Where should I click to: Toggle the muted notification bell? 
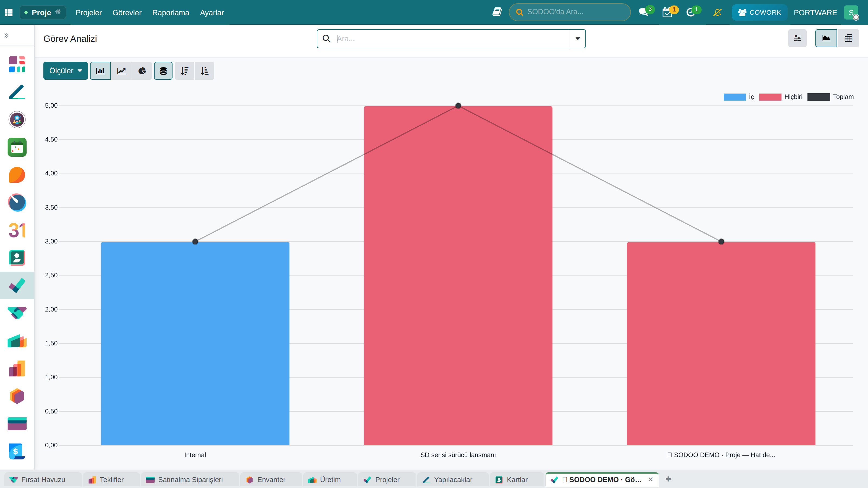718,12
